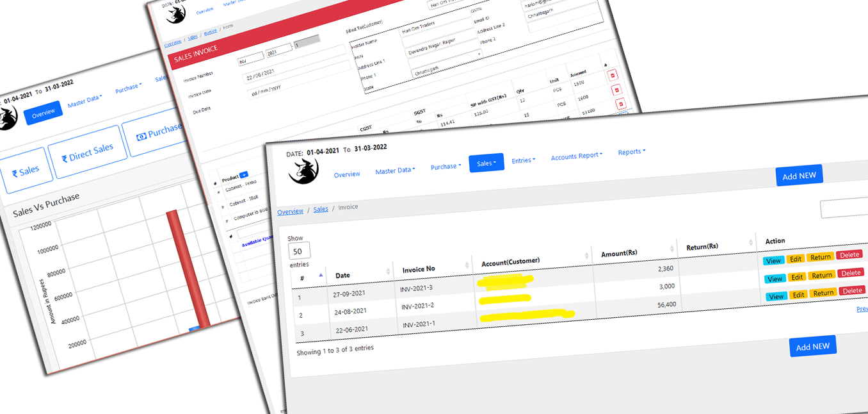Click the Show entries count field
The image size is (868, 414).
[x=299, y=251]
